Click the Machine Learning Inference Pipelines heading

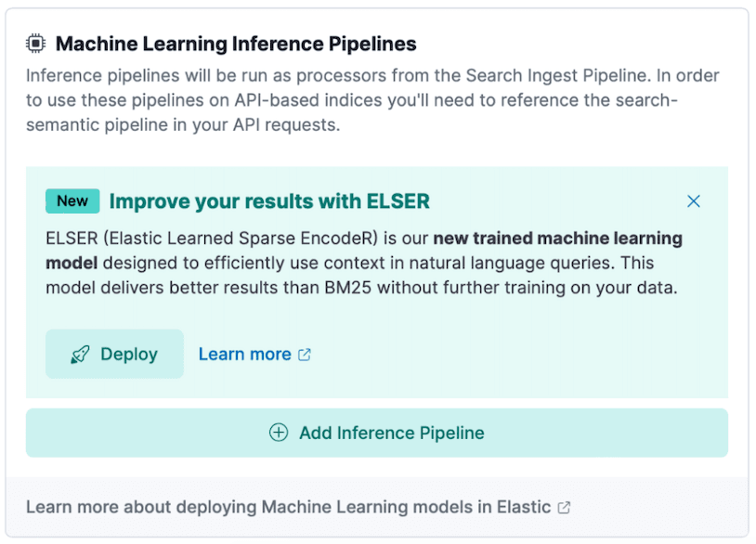tap(236, 44)
